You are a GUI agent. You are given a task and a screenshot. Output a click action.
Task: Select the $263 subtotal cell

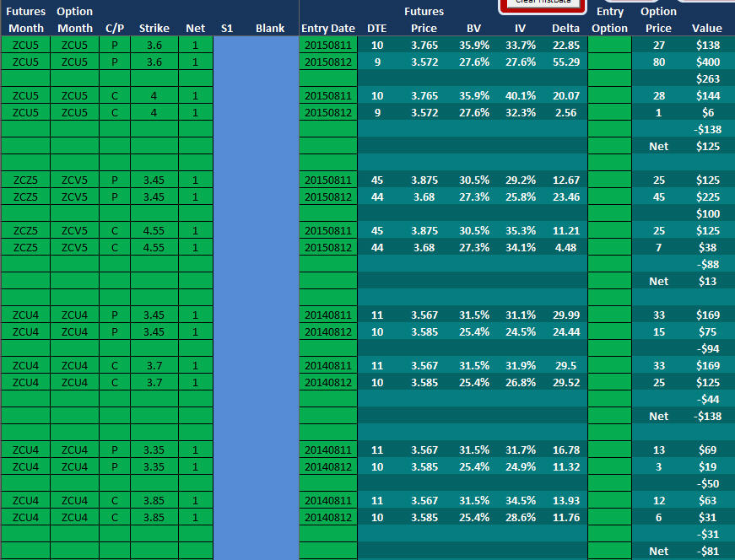click(x=707, y=78)
